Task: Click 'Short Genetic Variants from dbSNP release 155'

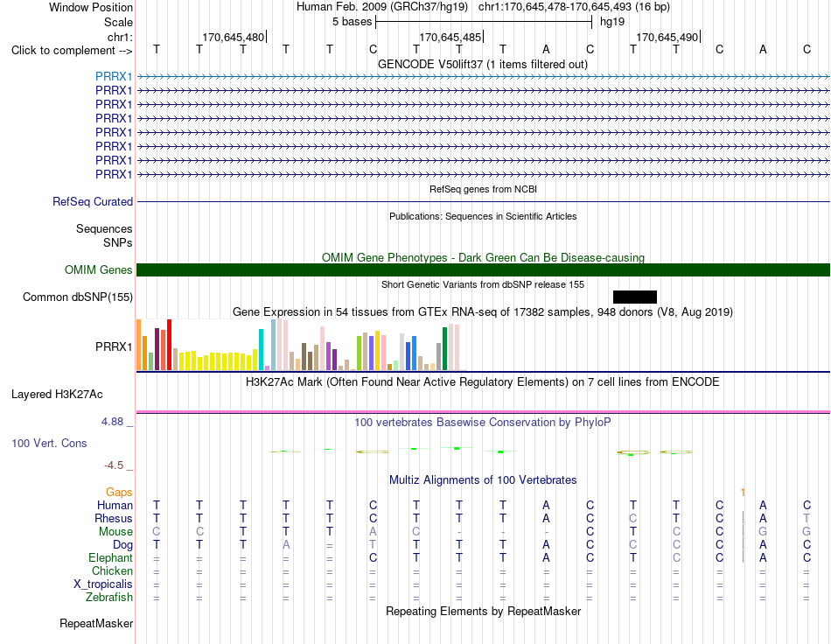Action: [x=483, y=284]
